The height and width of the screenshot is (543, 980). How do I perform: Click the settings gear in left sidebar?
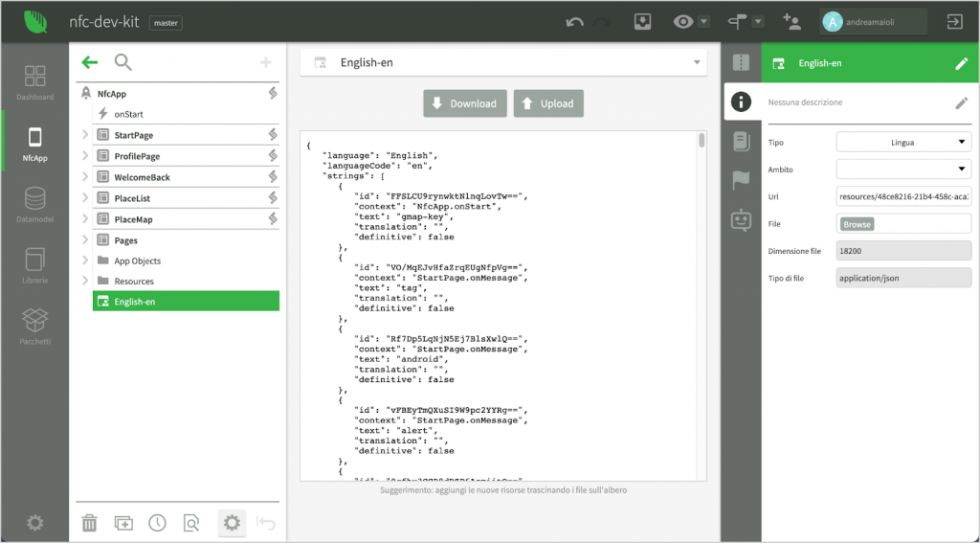click(35, 522)
